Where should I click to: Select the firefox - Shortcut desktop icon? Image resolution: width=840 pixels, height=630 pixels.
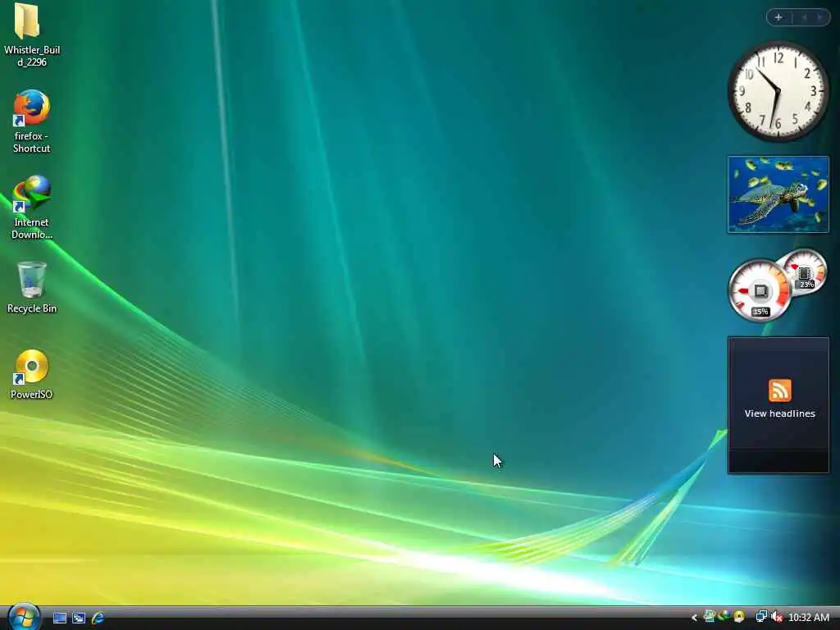(x=32, y=121)
